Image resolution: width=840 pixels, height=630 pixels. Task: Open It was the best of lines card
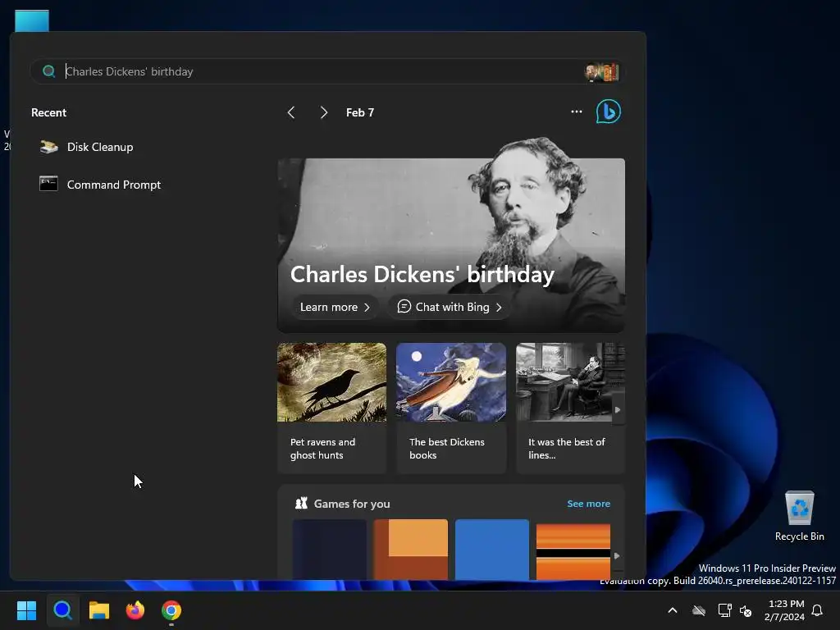tap(570, 408)
